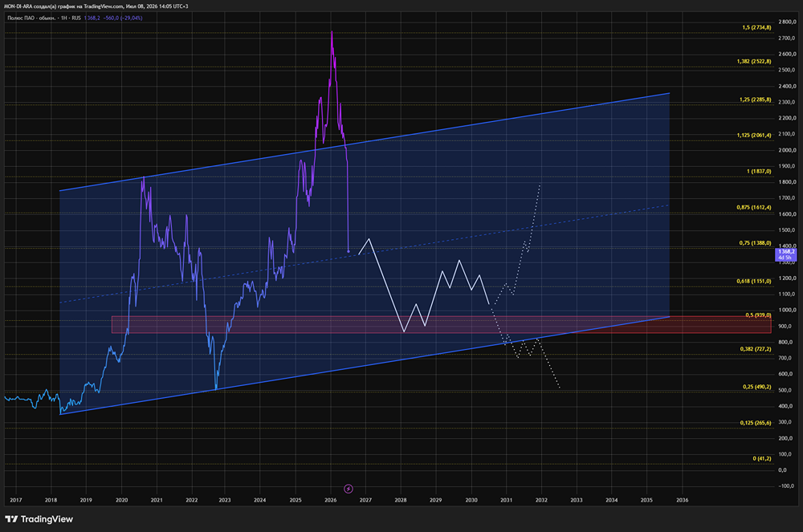Viewport: 803px width, 532px height.
Task: Click the -560,0 (-29,04%) change value
Action: coord(123,18)
